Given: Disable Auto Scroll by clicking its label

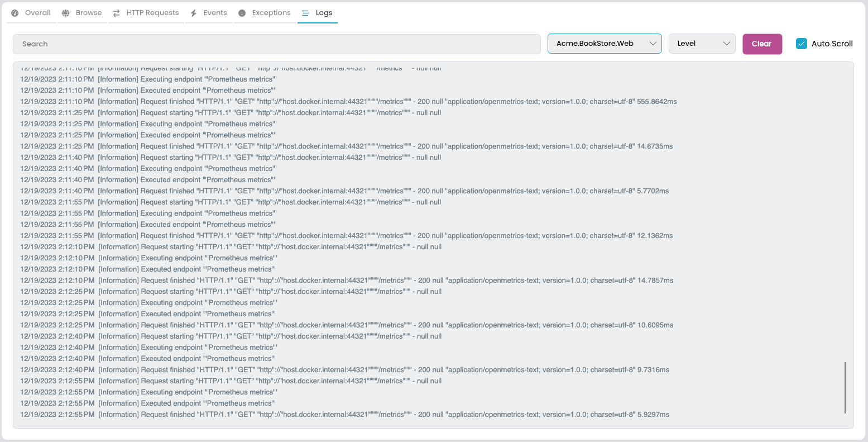Looking at the screenshot, I should [831, 44].
